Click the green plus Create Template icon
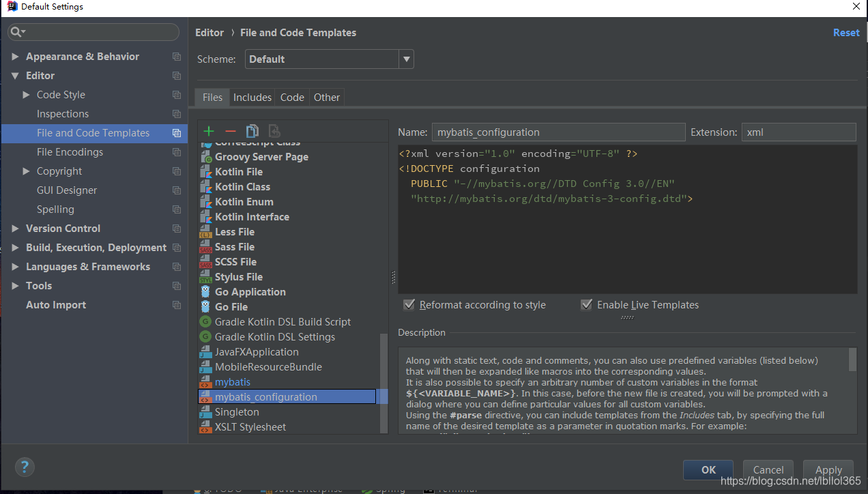The width and height of the screenshot is (868, 494). [209, 131]
